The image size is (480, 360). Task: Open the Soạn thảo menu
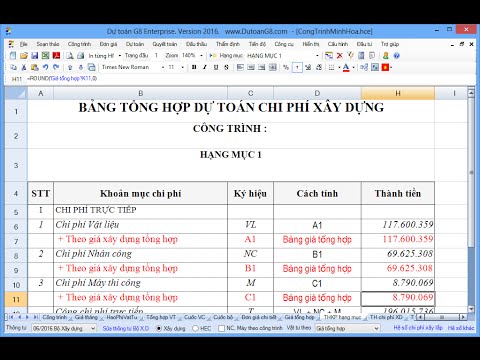click(48, 44)
